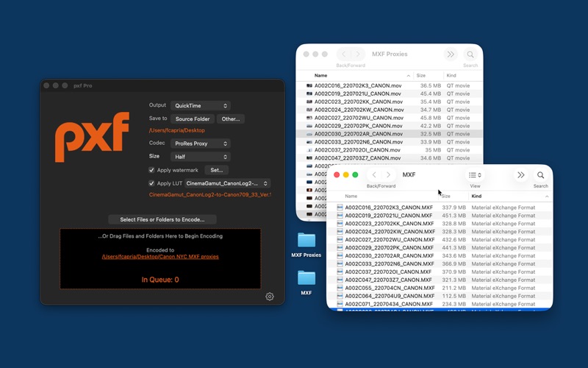Image resolution: width=588 pixels, height=368 pixels.
Task: Select A002C055_220704CN_CANON.MXF
Action: [x=440, y=288]
